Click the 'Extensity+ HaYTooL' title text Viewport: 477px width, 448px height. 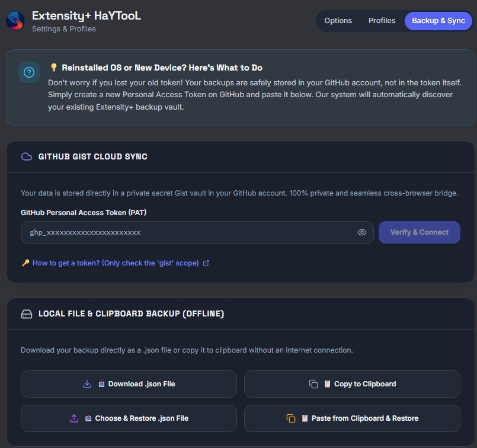pos(87,16)
